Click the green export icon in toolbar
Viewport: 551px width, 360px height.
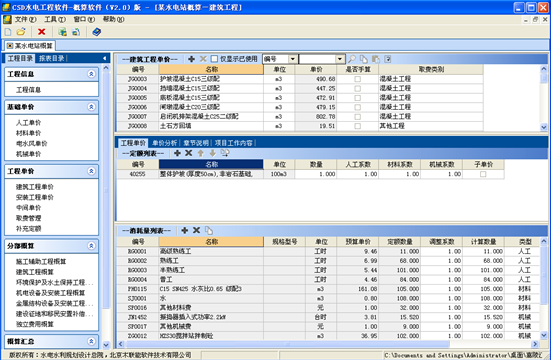63,32
